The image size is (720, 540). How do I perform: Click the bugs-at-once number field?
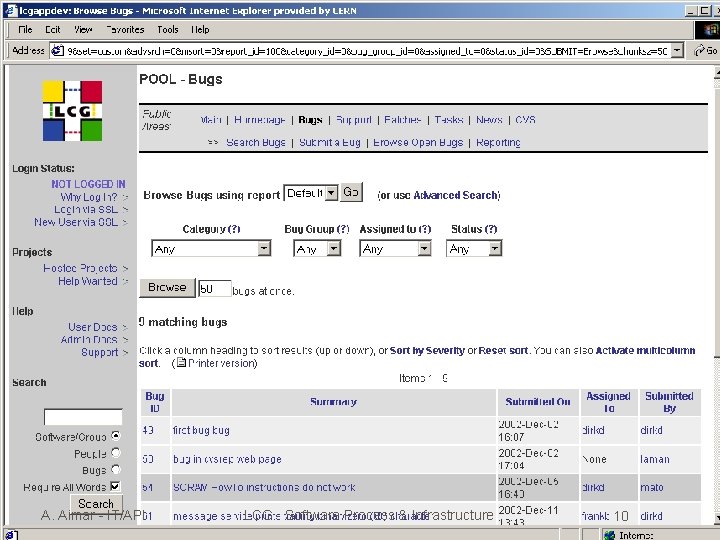tap(214, 288)
